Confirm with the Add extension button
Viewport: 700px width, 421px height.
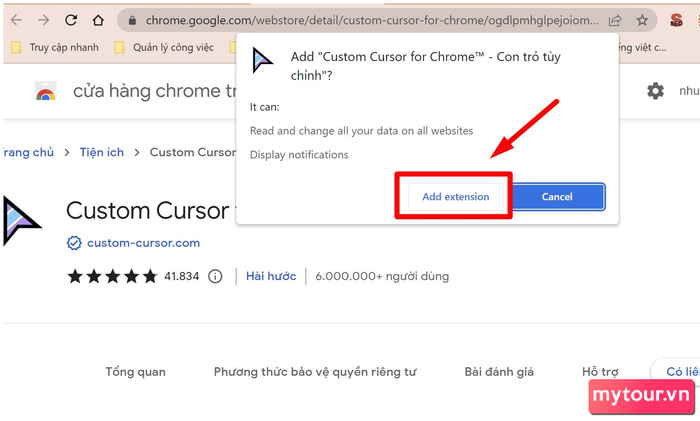coord(456,197)
